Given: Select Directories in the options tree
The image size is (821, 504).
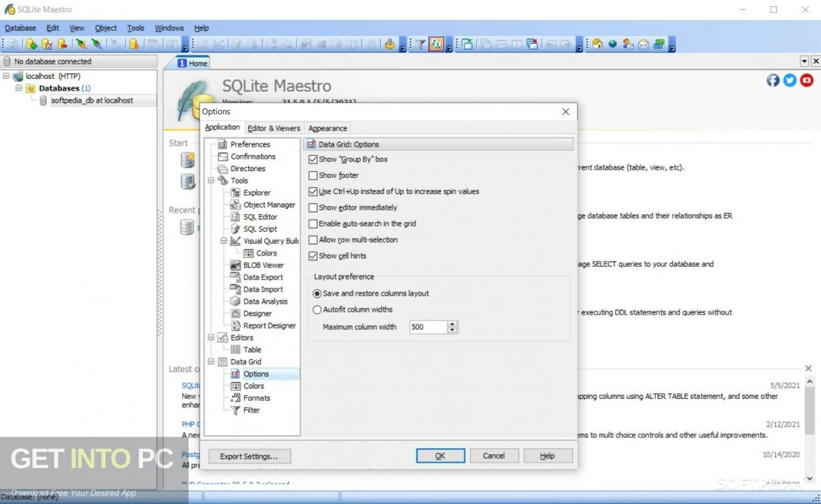Looking at the screenshot, I should point(248,169).
